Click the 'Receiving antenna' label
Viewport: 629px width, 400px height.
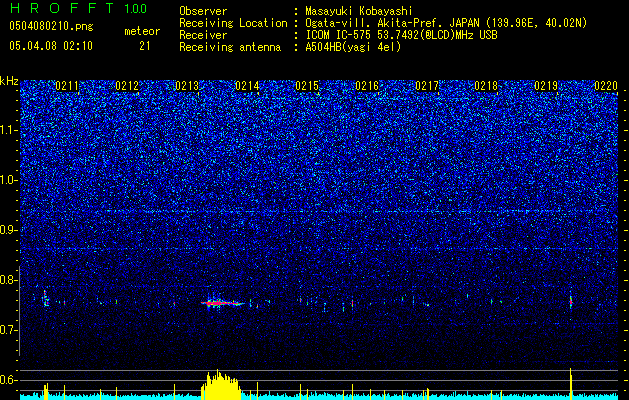[x=230, y=47]
